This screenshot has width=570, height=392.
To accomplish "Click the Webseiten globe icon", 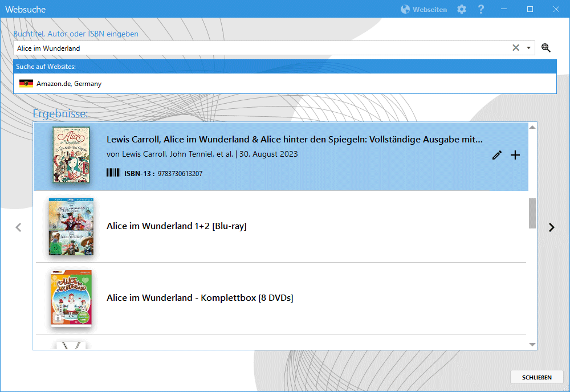I will [405, 9].
